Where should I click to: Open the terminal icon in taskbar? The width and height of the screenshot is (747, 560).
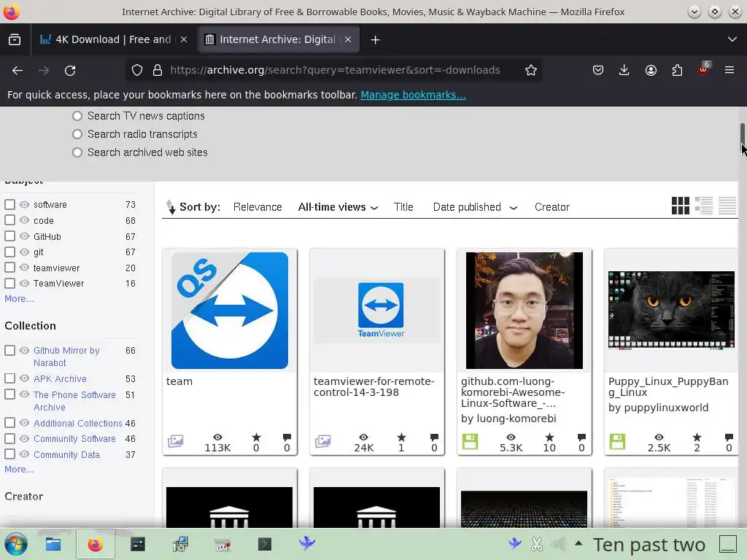coord(264,544)
